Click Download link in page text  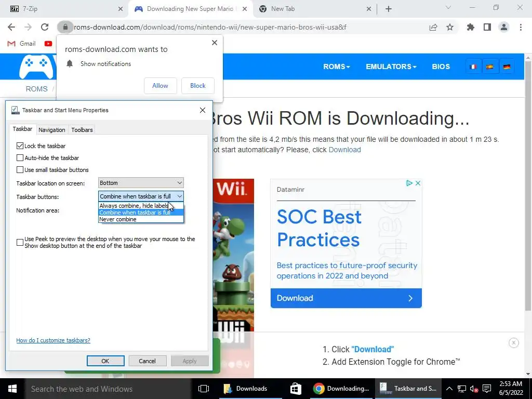click(x=345, y=150)
